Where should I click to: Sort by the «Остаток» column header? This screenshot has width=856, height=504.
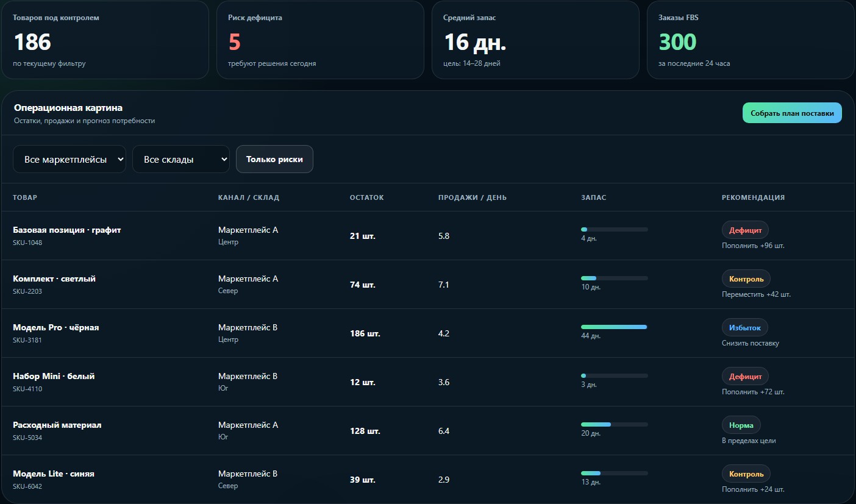[366, 197]
